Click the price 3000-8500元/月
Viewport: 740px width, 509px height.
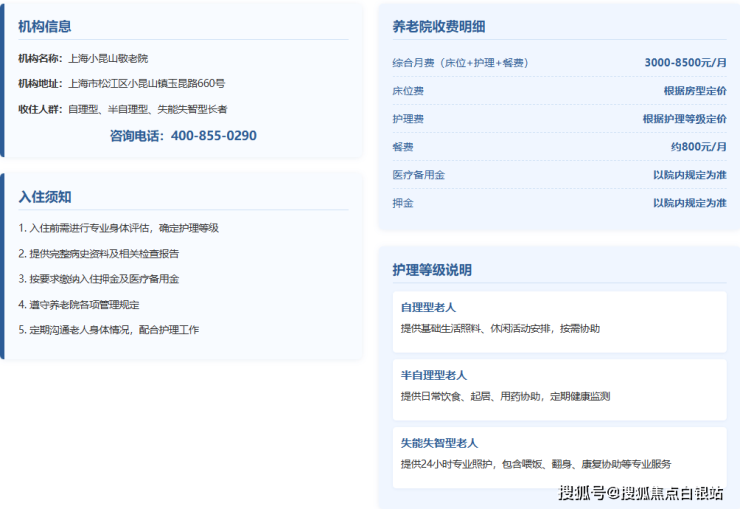coord(686,62)
